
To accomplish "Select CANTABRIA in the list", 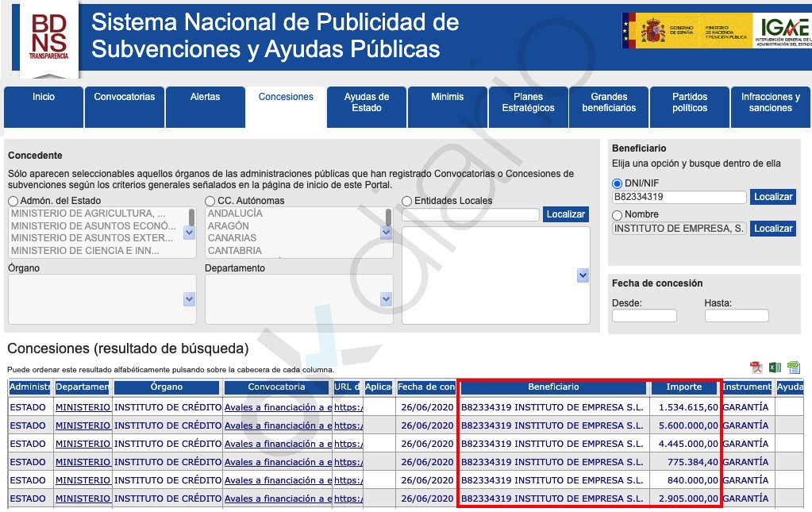I will 235,251.
